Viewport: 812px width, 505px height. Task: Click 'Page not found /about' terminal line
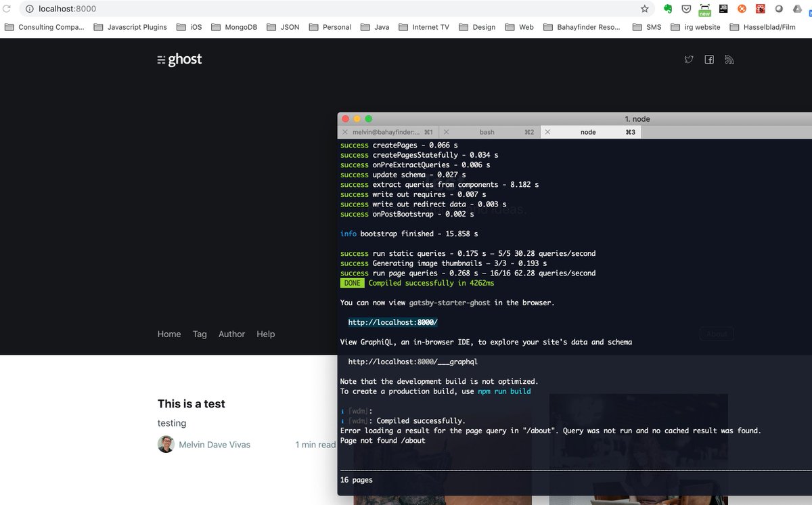383,441
